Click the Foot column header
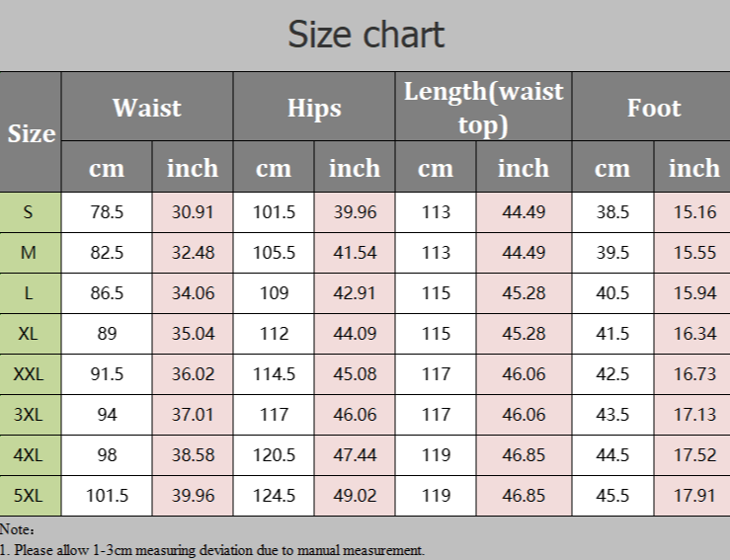This screenshot has width=730, height=560. (654, 107)
